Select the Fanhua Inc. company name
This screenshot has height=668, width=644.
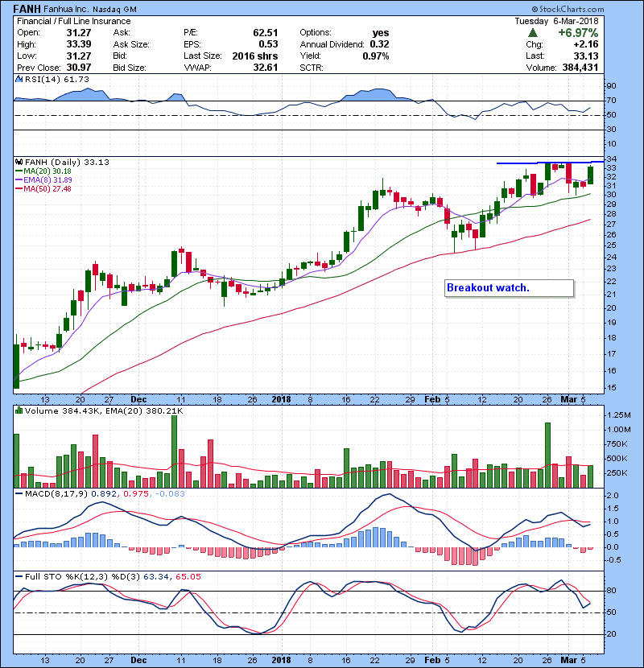pos(66,9)
